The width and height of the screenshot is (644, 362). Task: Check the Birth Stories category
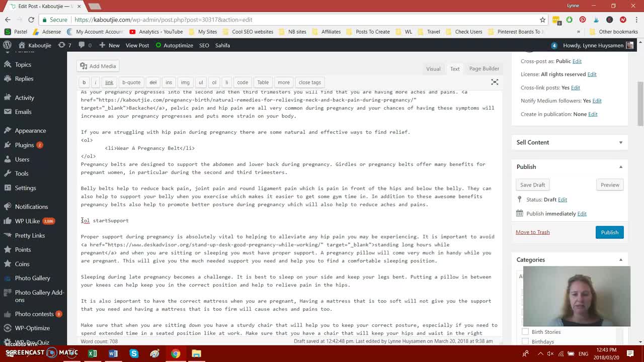[x=525, y=332]
